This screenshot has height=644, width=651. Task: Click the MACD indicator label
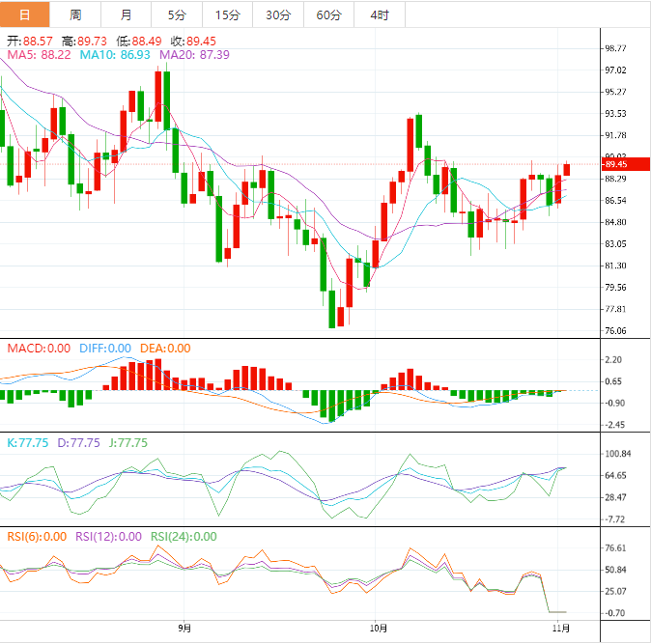point(39,349)
